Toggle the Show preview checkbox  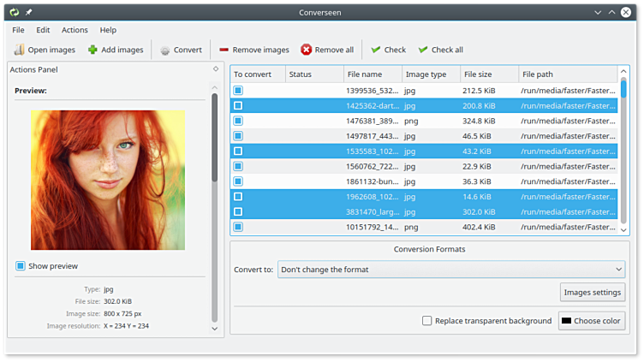21,266
